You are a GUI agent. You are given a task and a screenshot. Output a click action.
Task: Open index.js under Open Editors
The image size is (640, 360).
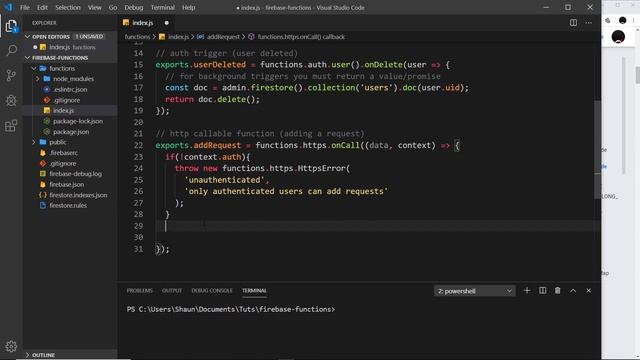click(x=70, y=47)
